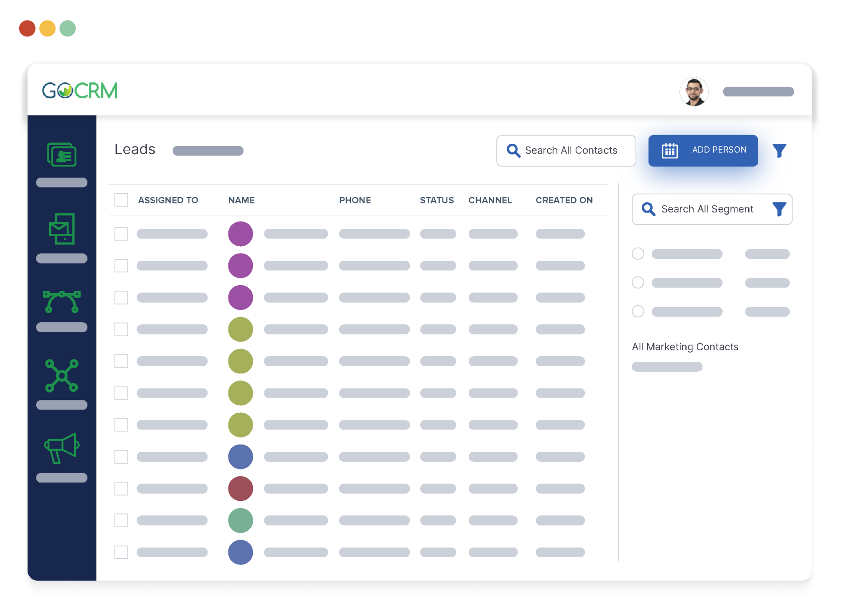
Task: Toggle the select-all checkbox in table header
Action: click(x=121, y=200)
